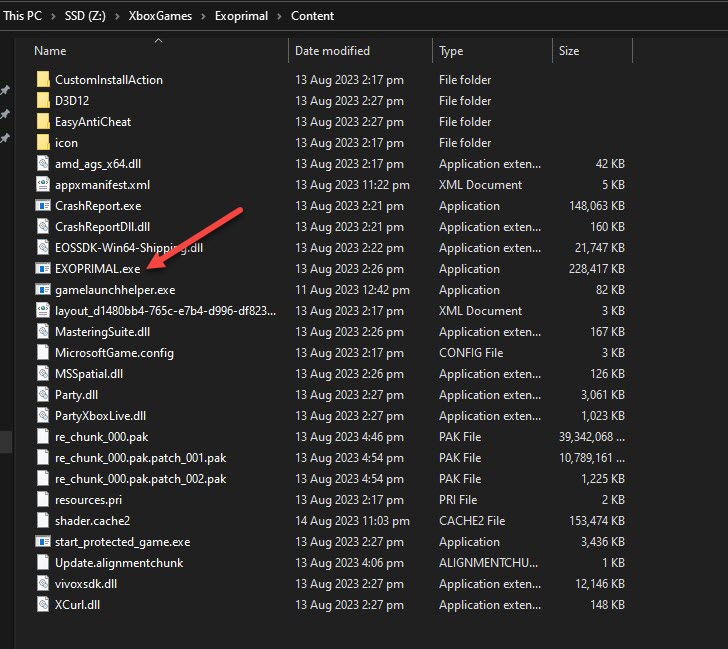Expand the chevron after XboxGames in breadcrumb
Viewport: 728px width, 649px height.
point(203,16)
